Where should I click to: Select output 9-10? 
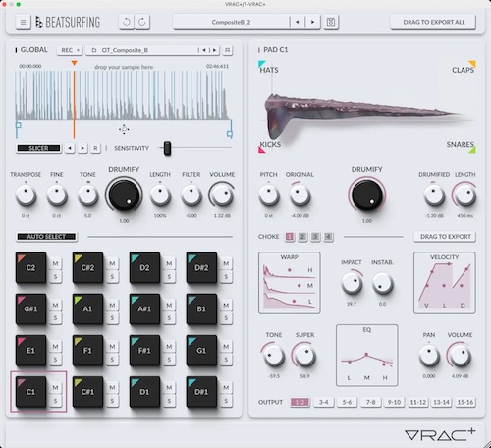point(394,402)
